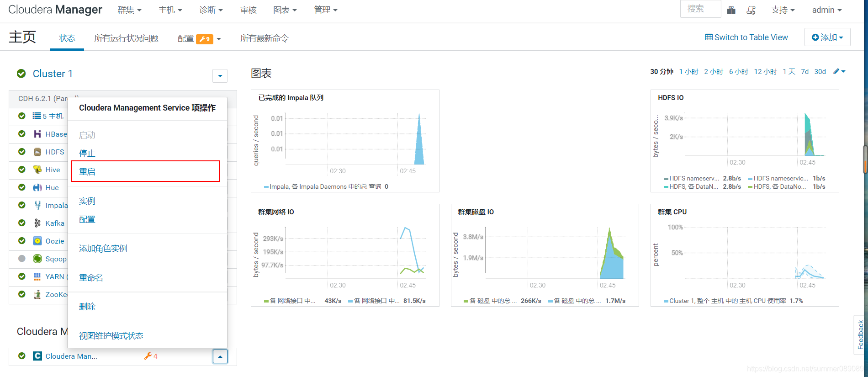This screenshot has height=377, width=868.
Task: Expand the Cluster 1 actions dropdown arrow
Action: [220, 75]
